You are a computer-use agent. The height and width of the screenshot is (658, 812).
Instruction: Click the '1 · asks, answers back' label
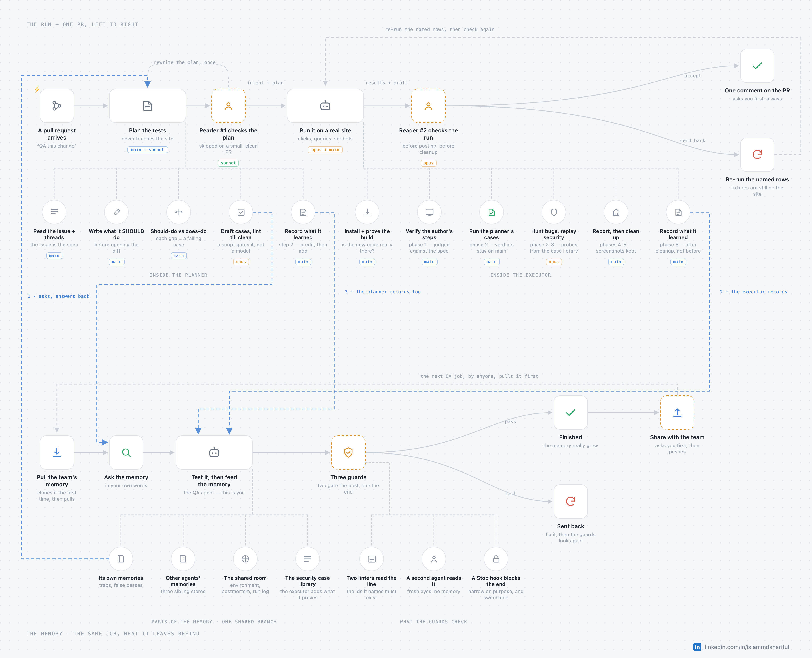(x=58, y=296)
